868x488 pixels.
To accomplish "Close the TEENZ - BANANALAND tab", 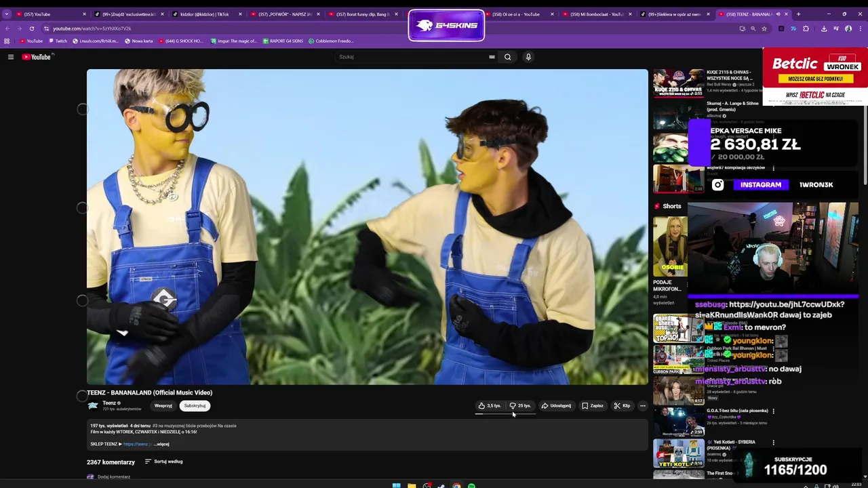I will 787,14.
